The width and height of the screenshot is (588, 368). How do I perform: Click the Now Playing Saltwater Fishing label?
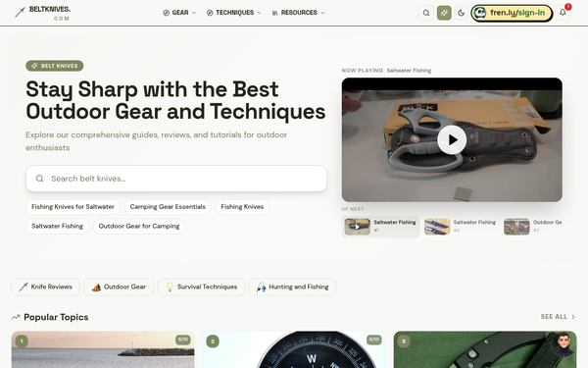(386, 71)
